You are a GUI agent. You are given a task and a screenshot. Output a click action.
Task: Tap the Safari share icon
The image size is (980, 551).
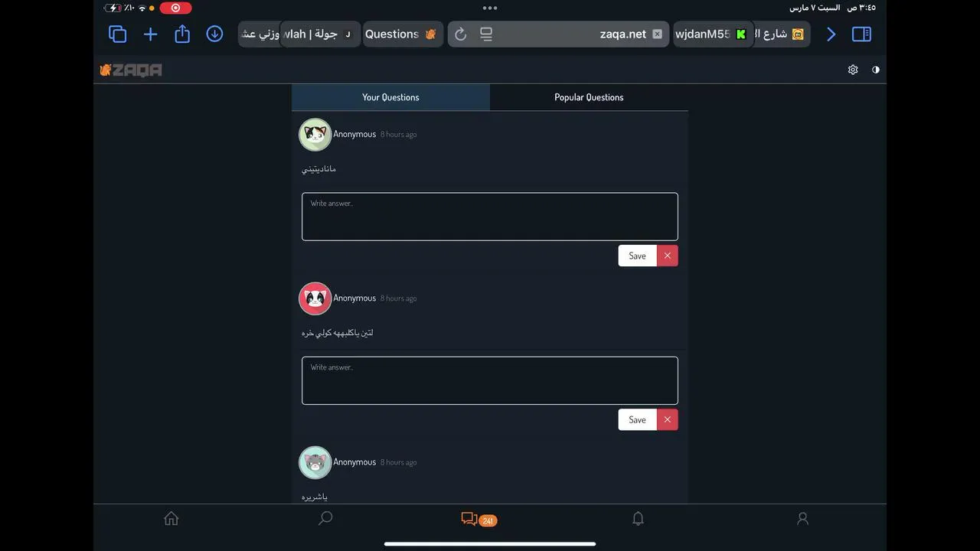[x=182, y=34]
